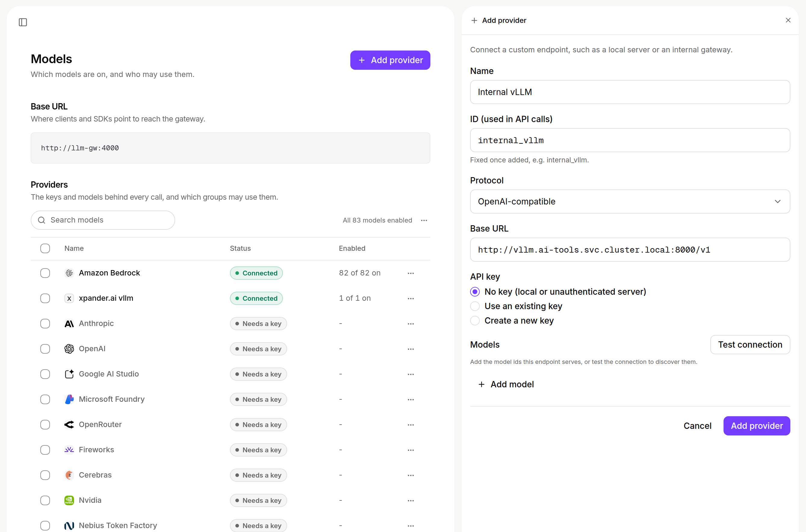Viewport: 806px width, 532px height.
Task: Open the options menu beside All 83 models enabled
Action: (x=424, y=220)
